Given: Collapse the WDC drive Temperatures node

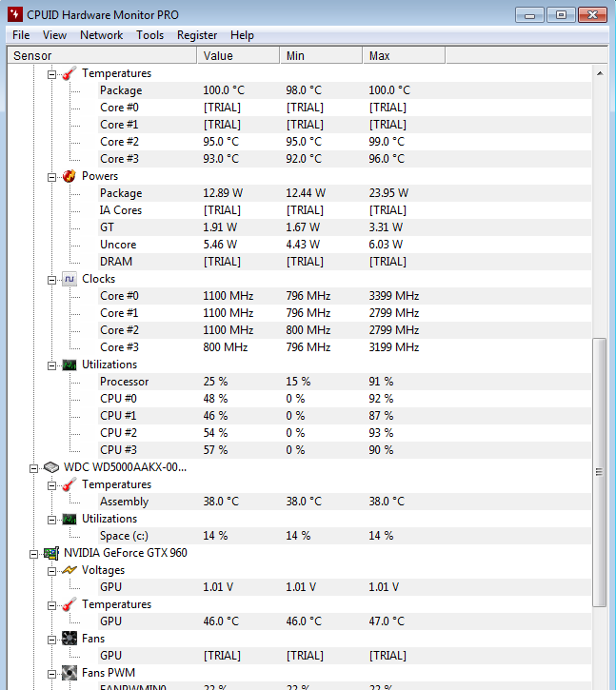Looking at the screenshot, I should 52,485.
